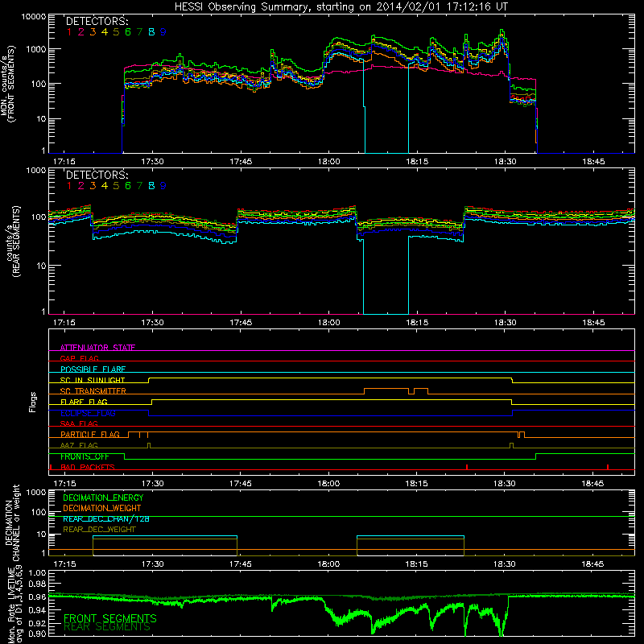Click the counts/s (REAR SEGMENTS) axis label
This screenshot has height=644, width=644.
tap(13, 242)
